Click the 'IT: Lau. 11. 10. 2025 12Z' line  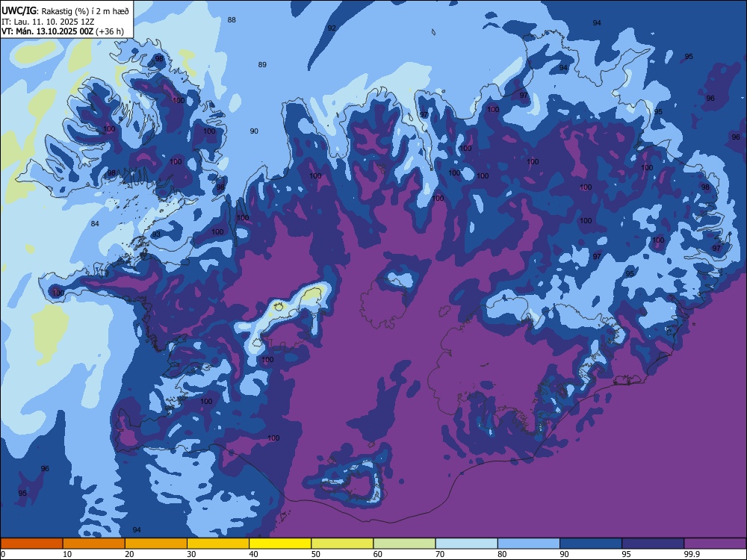click(x=48, y=22)
